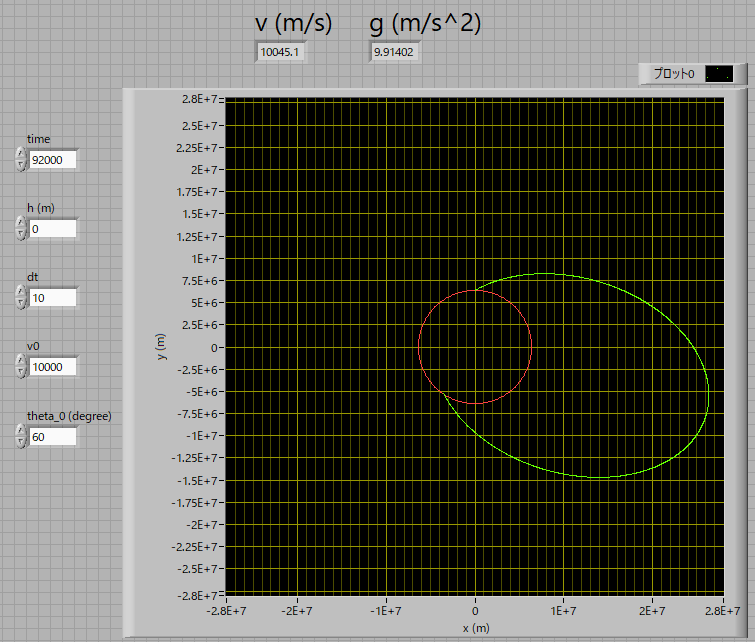Click the v indicator showing 10045.1
This screenshot has width=755, height=642.
click(x=281, y=52)
